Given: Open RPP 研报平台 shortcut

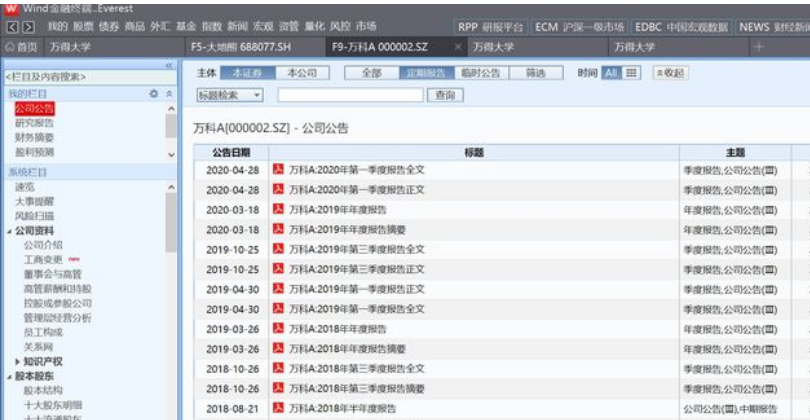Looking at the screenshot, I should tap(491, 27).
